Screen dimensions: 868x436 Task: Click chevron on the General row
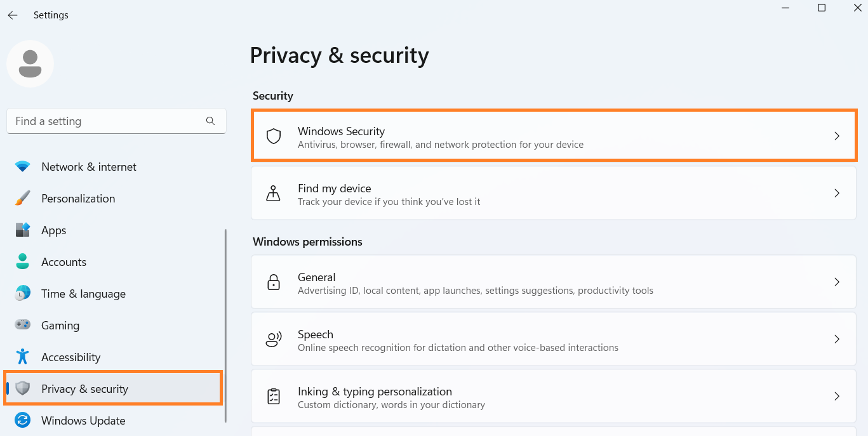point(837,282)
